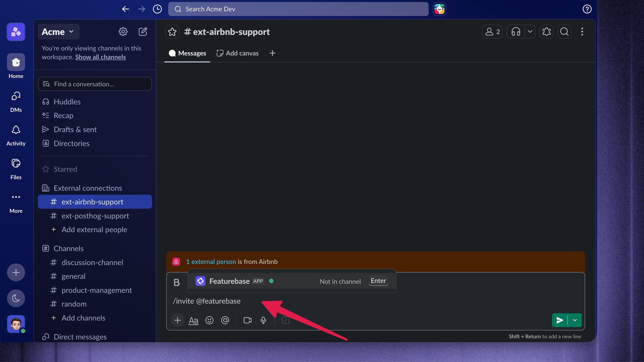Click the message text /invite @featurebase

pyautogui.click(x=207, y=301)
